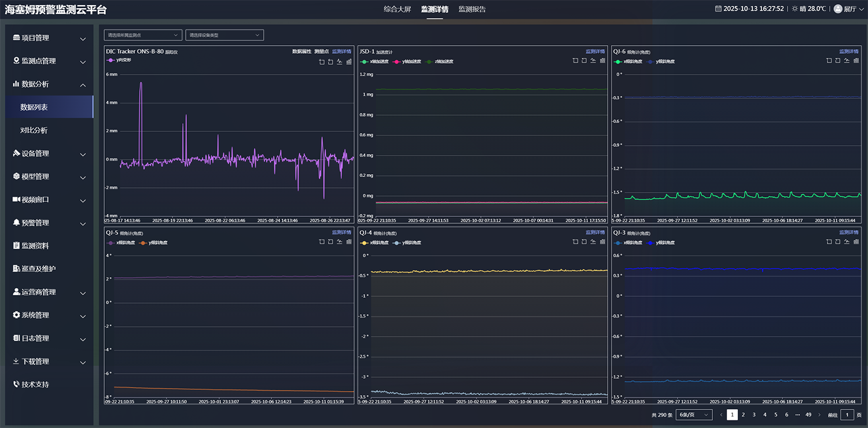Click zoom reset icon on QJ-5 chart
Image resolution: width=868 pixels, height=428 pixels.
pos(331,242)
